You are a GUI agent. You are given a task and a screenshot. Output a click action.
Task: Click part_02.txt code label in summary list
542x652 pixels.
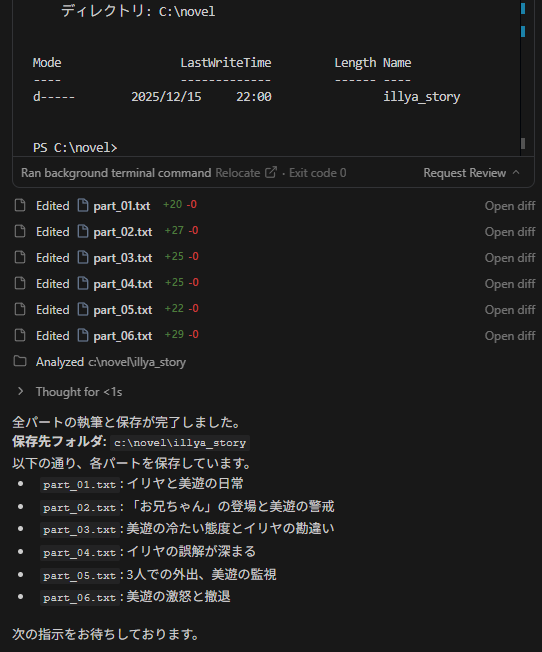pyautogui.click(x=79, y=508)
